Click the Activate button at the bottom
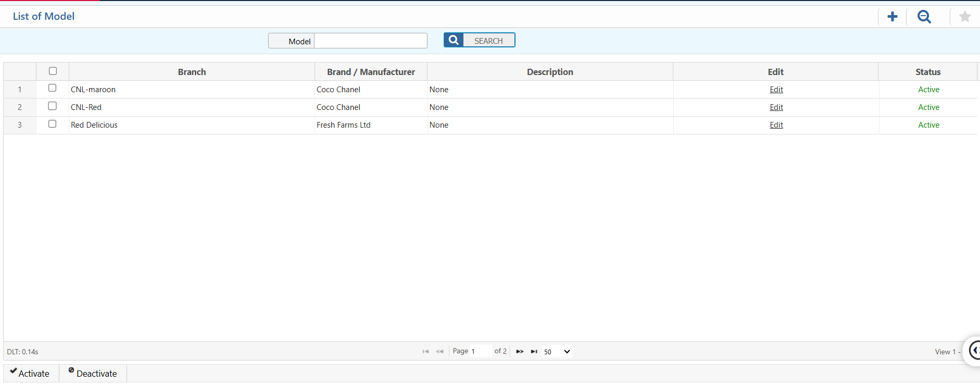This screenshot has height=384, width=980. (30, 373)
